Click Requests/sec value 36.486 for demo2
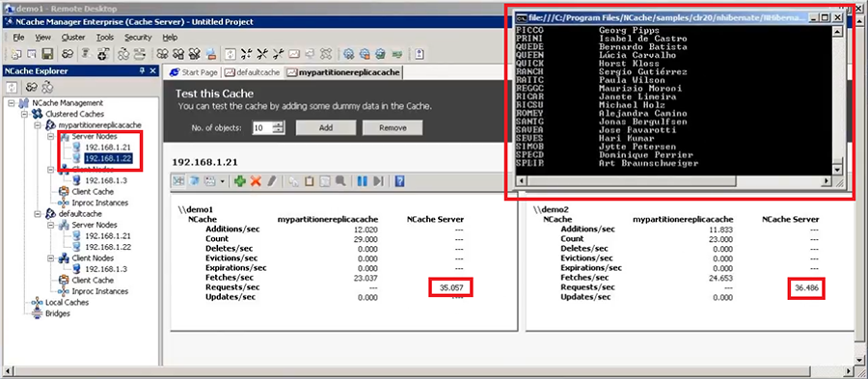The image size is (868, 379). coord(806,287)
